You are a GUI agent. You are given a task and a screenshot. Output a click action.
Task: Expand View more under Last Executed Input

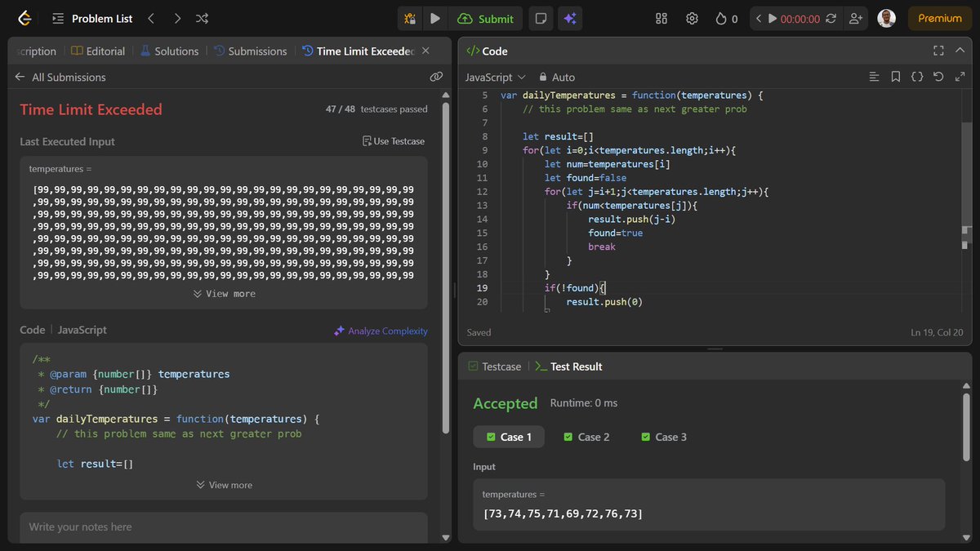click(x=223, y=292)
